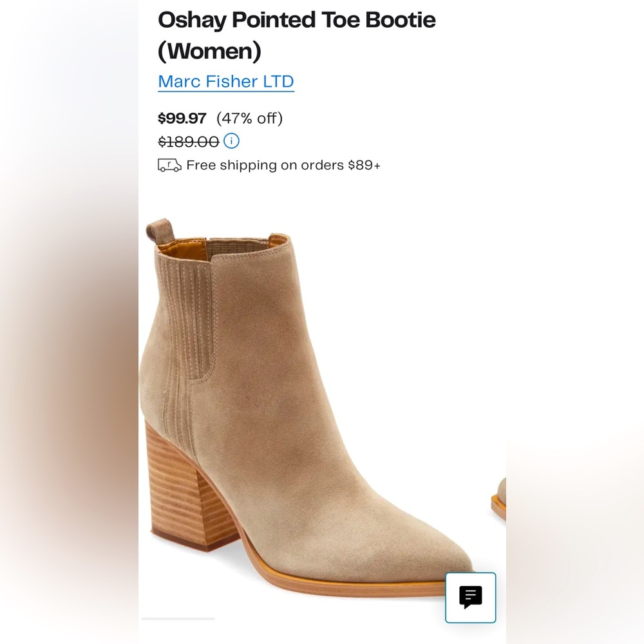Select the message bubble in the white square
Screen dimensions: 644x644
pyautogui.click(x=470, y=597)
